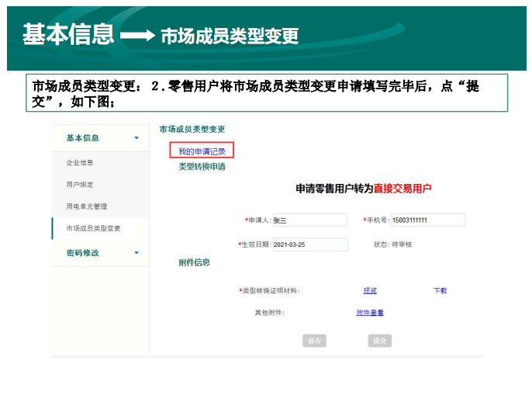The image size is (532, 409).
Task: Click 预览 link for 类型转换证明材料
Action: point(370,291)
